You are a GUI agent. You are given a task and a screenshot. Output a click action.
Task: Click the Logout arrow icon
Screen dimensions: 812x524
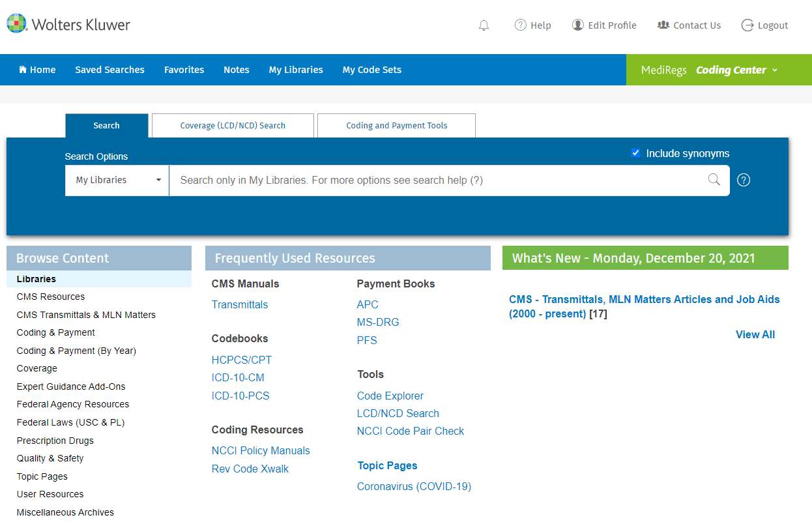pyautogui.click(x=747, y=25)
